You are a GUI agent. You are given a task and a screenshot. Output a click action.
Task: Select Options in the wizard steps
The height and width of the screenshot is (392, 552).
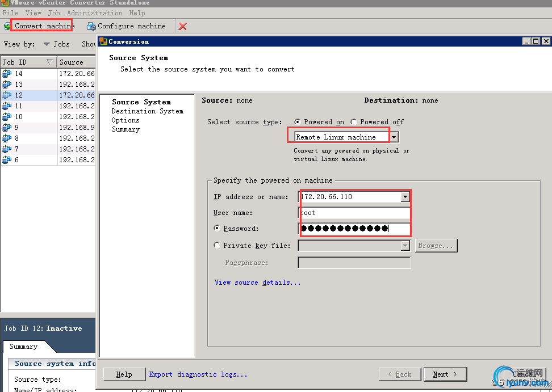(126, 120)
